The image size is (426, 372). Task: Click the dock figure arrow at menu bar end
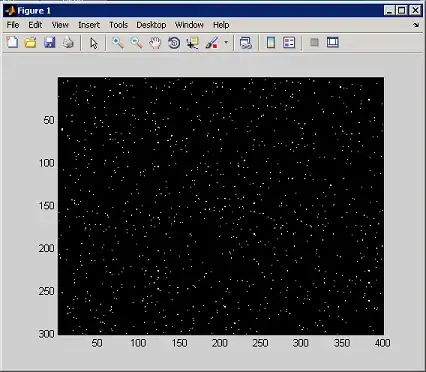416,25
